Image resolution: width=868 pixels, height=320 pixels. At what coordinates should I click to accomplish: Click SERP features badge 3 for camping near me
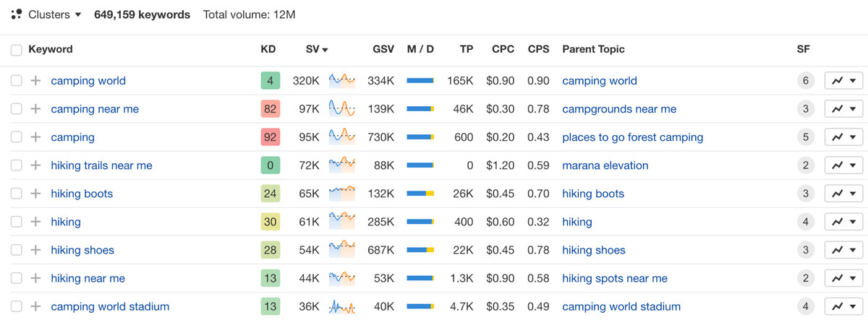pyautogui.click(x=806, y=109)
